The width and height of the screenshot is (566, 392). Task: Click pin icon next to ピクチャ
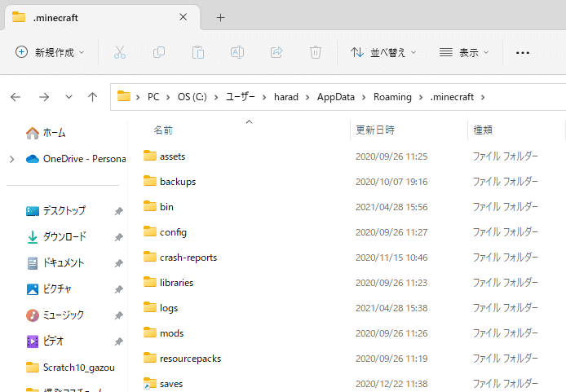[x=119, y=289]
